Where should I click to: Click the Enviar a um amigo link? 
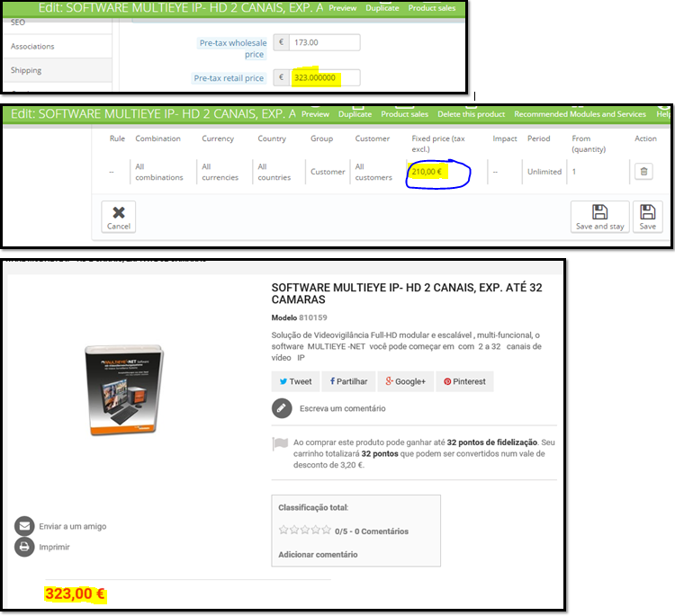point(72,527)
